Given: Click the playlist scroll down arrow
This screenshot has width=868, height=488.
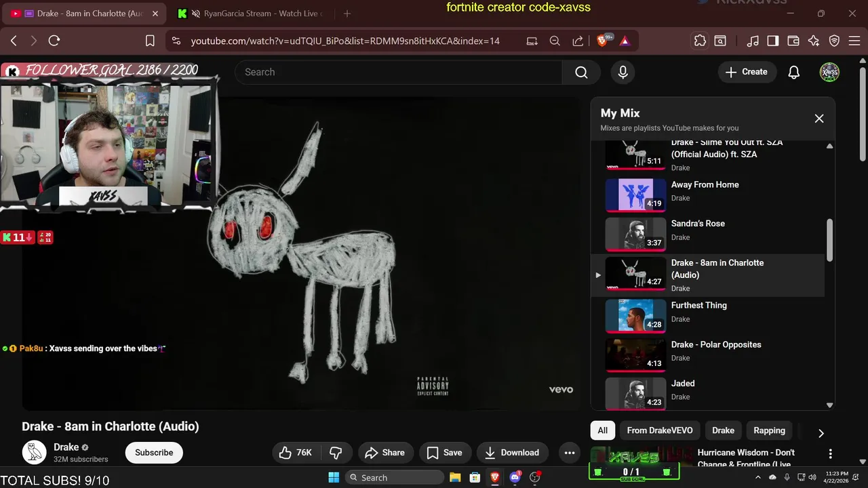Looking at the screenshot, I should coord(829,405).
